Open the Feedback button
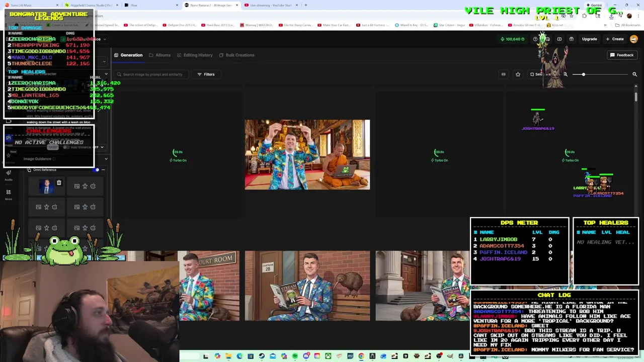 622,55
